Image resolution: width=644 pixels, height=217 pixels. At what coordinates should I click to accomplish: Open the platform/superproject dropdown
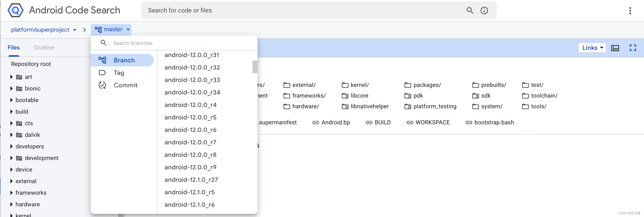pos(44,30)
